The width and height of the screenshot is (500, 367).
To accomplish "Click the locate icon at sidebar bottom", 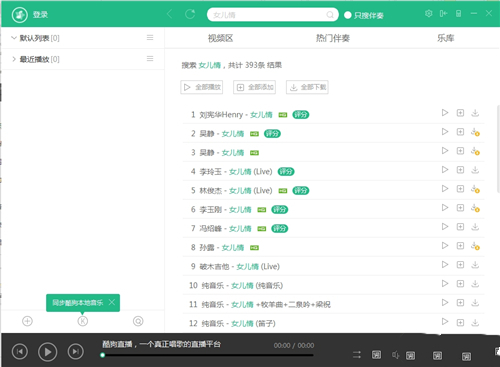I will coord(138,321).
